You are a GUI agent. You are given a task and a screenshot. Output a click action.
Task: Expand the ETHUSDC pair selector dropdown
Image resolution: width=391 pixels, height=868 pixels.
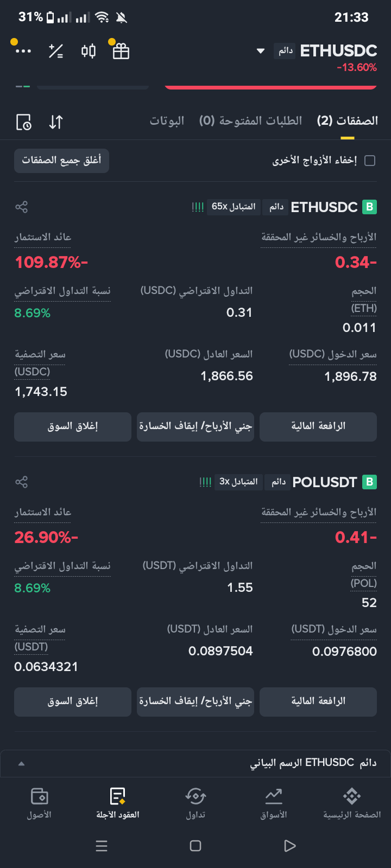[261, 51]
